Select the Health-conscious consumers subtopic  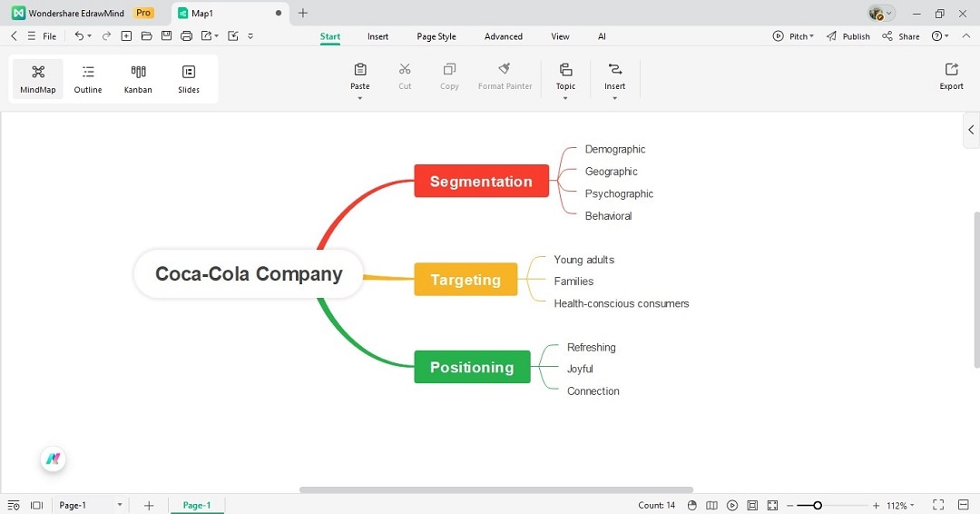pyautogui.click(x=622, y=303)
